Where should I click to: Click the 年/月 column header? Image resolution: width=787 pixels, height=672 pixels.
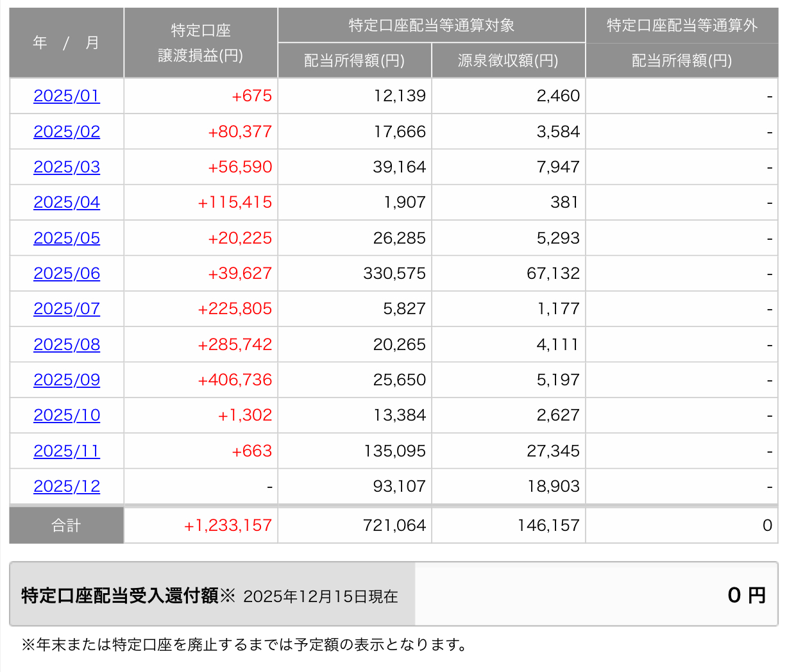67,43
